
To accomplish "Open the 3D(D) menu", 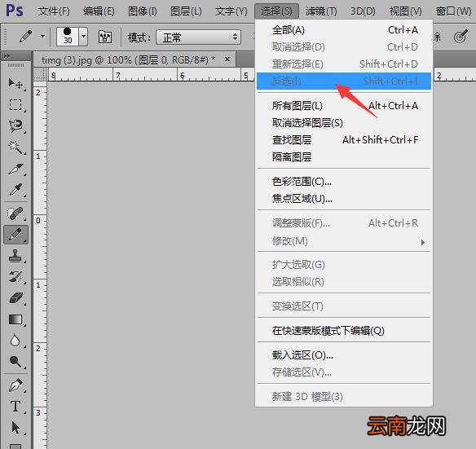I will (x=363, y=11).
